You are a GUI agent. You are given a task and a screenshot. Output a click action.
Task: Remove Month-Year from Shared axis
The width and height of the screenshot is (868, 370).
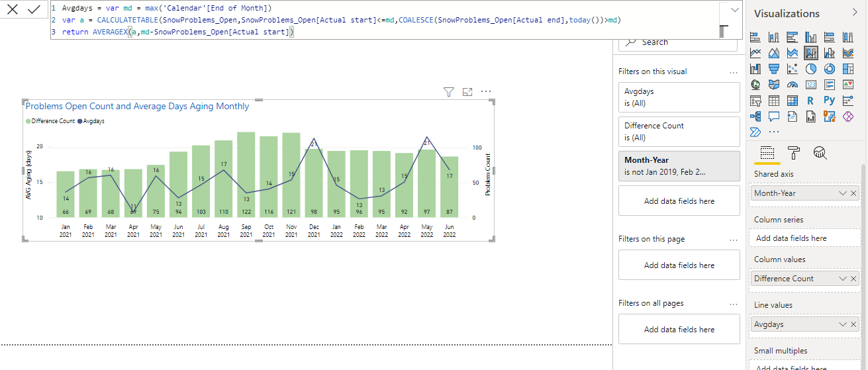[853, 193]
